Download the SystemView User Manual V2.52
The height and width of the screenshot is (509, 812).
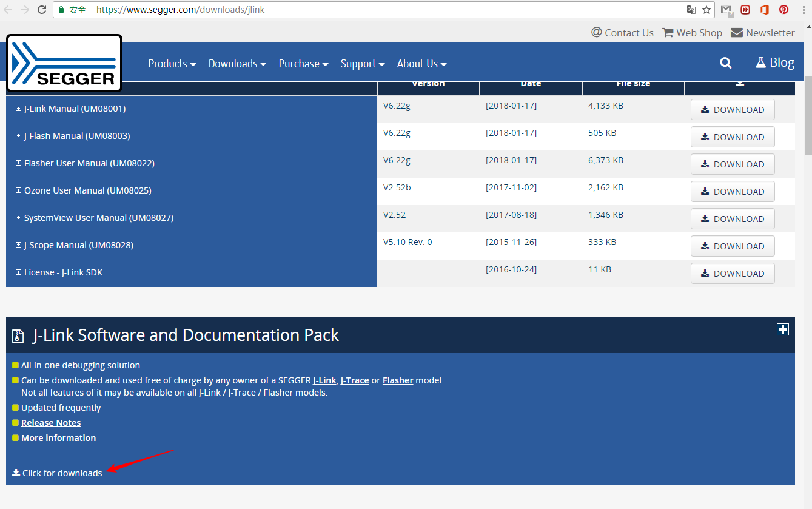(x=733, y=219)
